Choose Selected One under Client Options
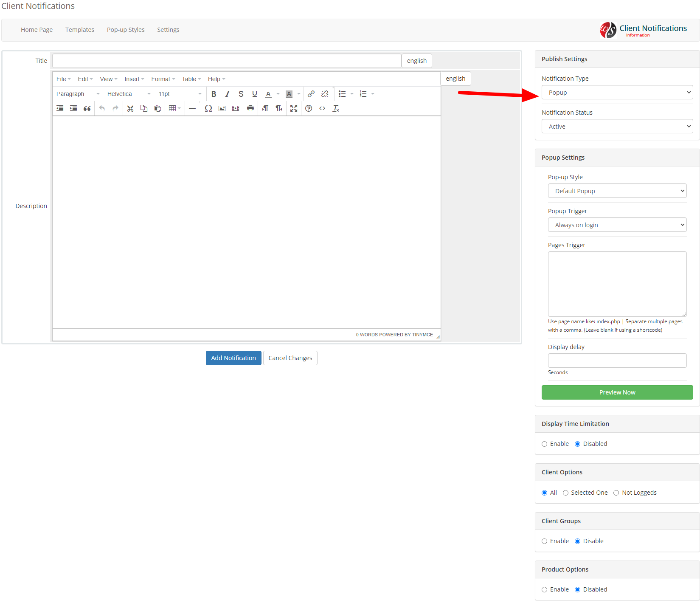 tap(565, 493)
